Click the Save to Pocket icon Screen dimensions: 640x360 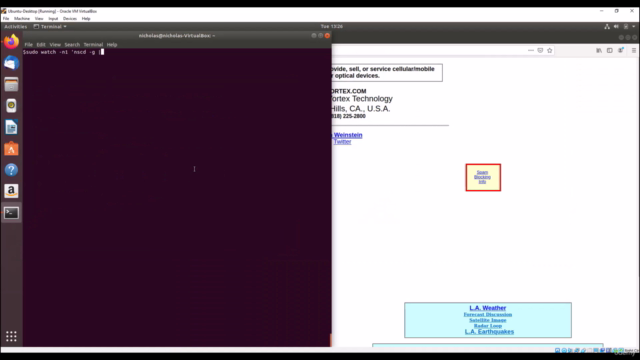pos(540,50)
